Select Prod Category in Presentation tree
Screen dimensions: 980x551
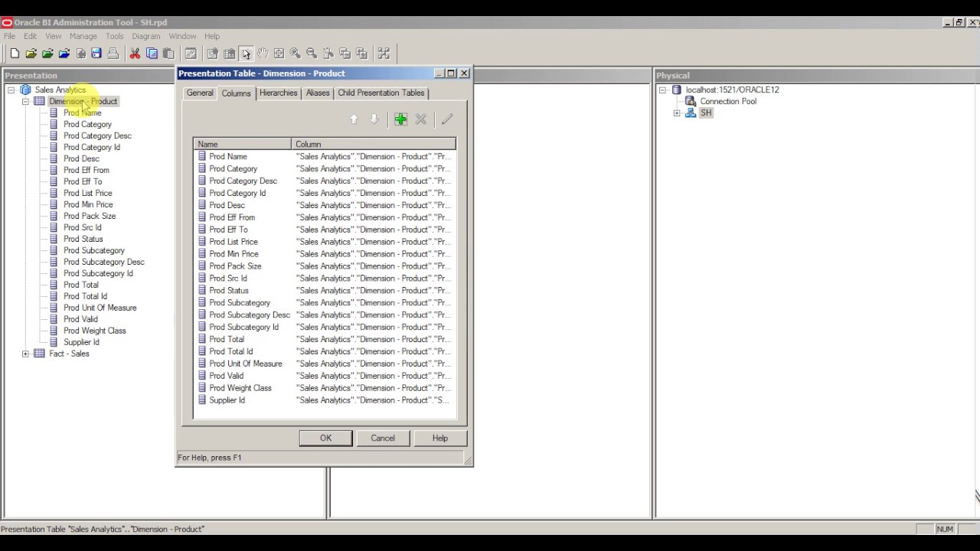(x=87, y=124)
